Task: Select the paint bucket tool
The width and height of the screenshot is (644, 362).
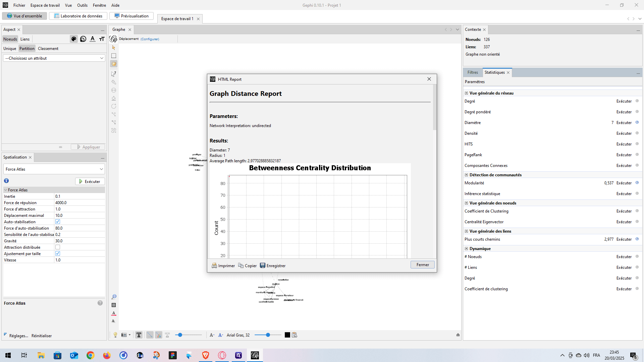Action: pyautogui.click(x=114, y=98)
